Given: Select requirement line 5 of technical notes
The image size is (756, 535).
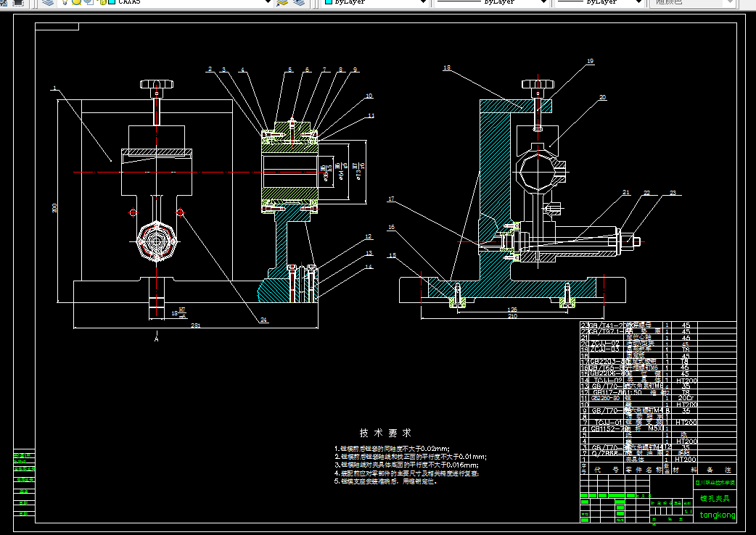Looking at the screenshot, I should 386,481.
